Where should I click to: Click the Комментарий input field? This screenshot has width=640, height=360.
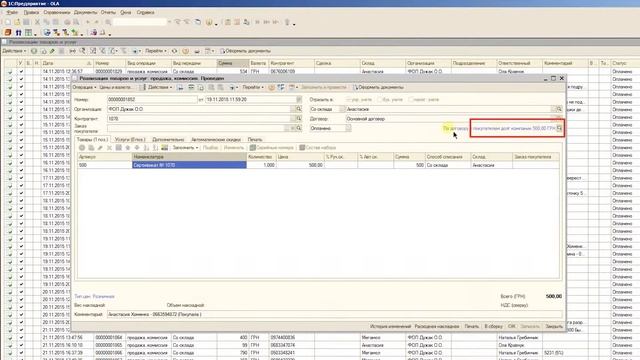click(334, 314)
